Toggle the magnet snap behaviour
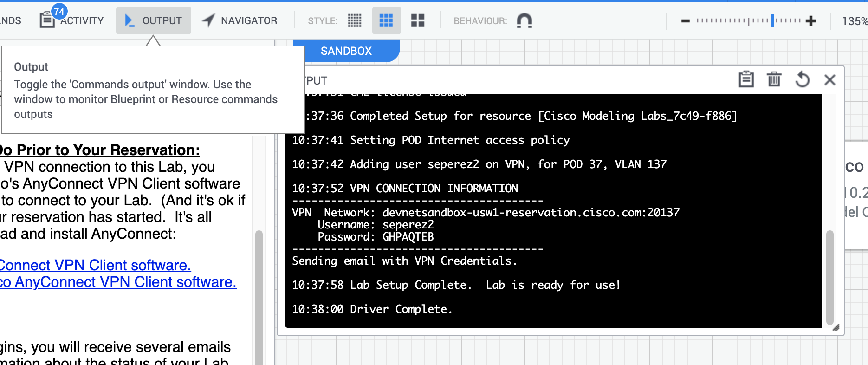 (x=525, y=20)
